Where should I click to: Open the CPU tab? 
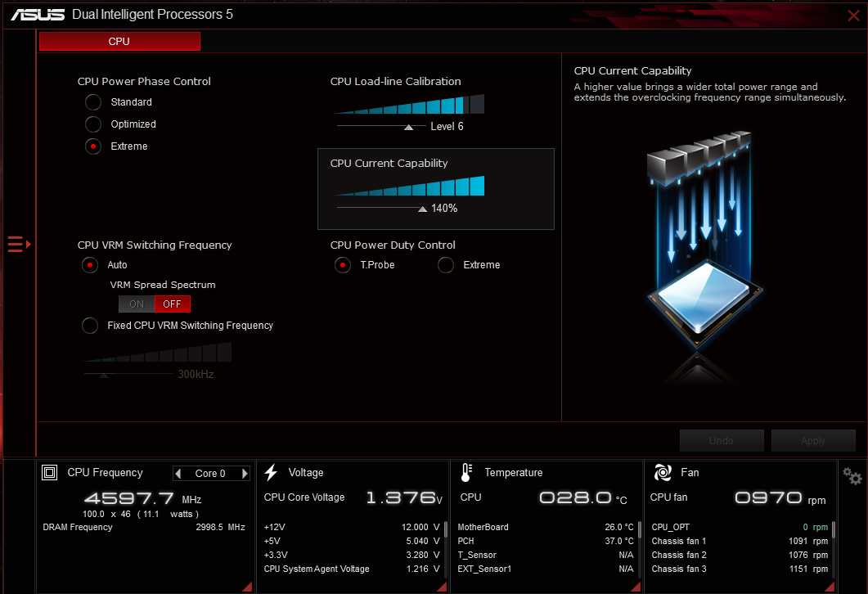119,42
